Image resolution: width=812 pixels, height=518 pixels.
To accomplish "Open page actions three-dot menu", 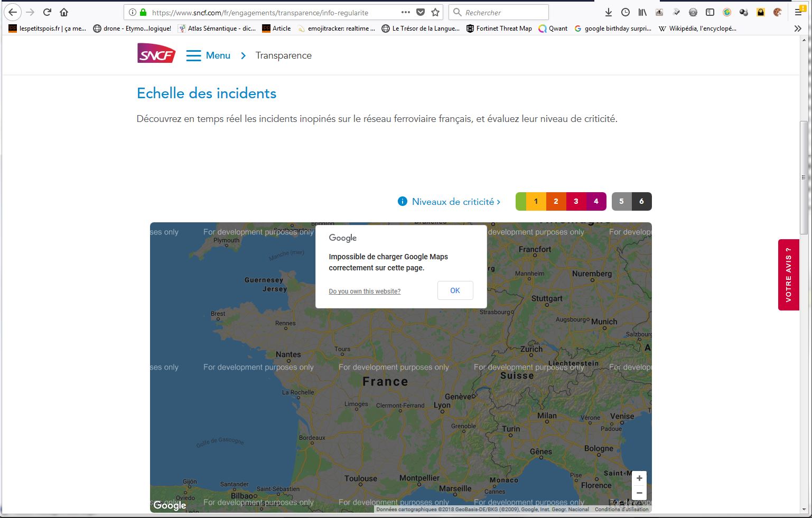I will 406,12.
